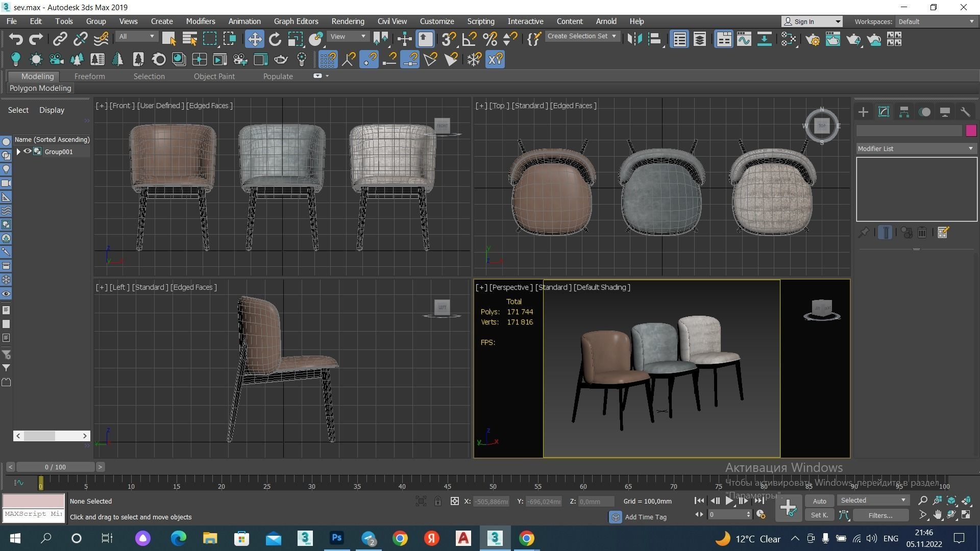Click the Perspective viewport ViewCube
Image resolution: width=980 pixels, height=551 pixels.
(x=822, y=310)
